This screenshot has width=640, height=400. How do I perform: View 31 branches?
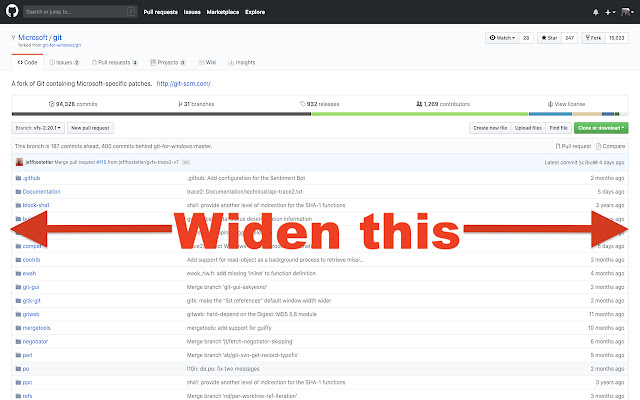[196, 104]
